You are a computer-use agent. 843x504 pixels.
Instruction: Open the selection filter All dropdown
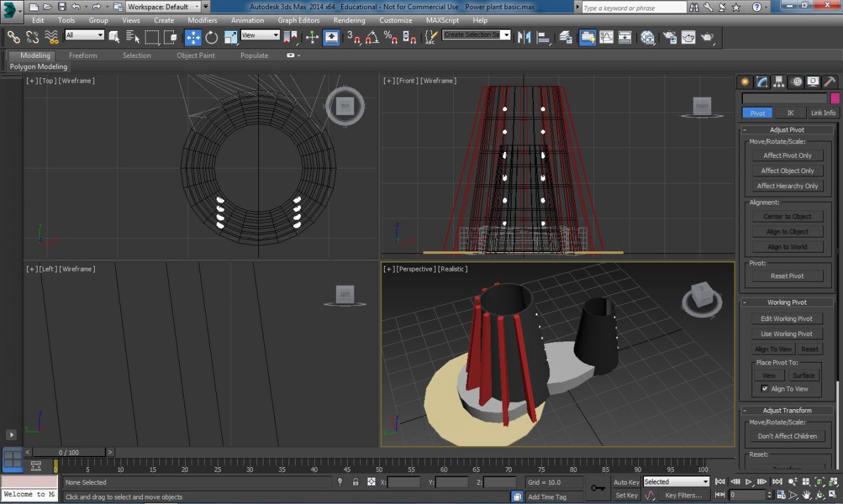[85, 35]
